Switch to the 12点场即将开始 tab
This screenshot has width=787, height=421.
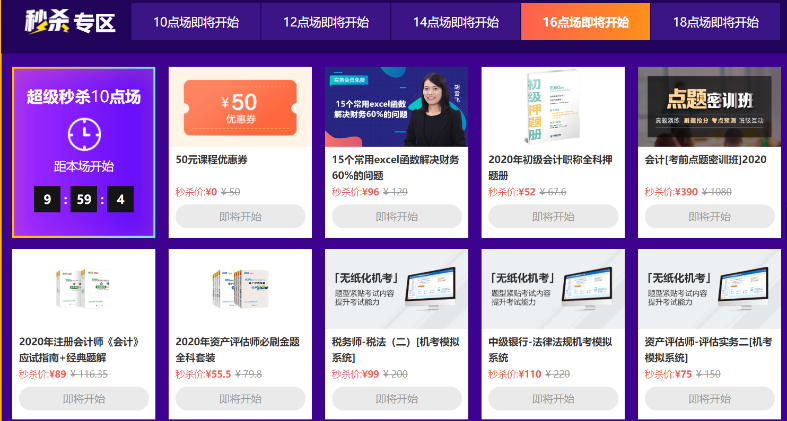(x=326, y=22)
